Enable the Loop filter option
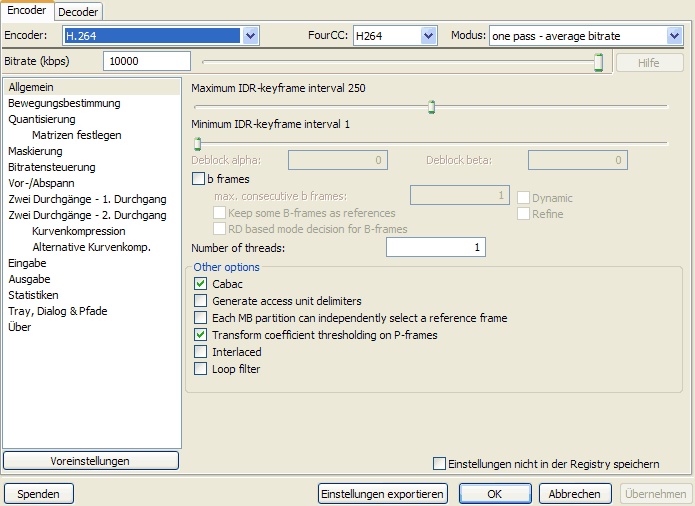 201,369
